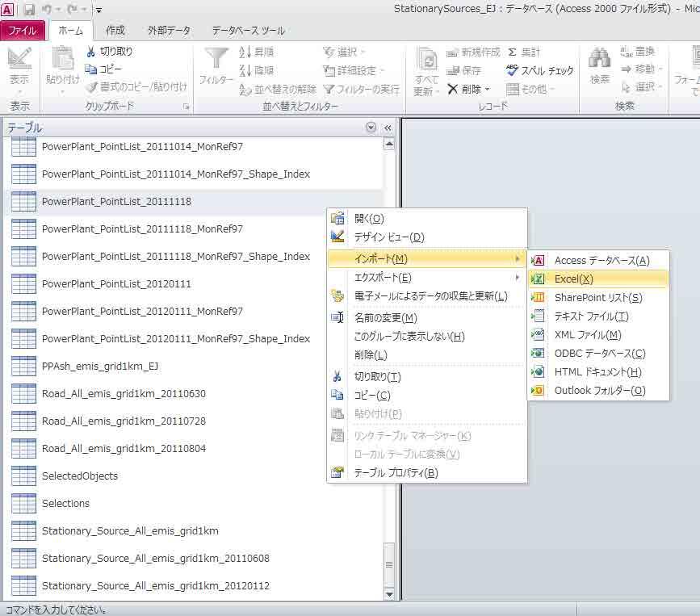Click the scroll down arrow of table list
The height and width of the screenshot is (616, 700).
pos(389,594)
